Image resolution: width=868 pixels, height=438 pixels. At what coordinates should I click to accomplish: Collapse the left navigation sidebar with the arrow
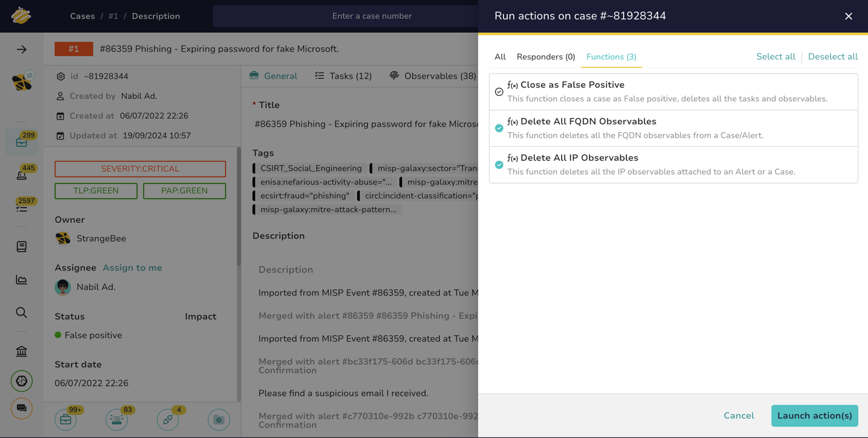point(21,50)
